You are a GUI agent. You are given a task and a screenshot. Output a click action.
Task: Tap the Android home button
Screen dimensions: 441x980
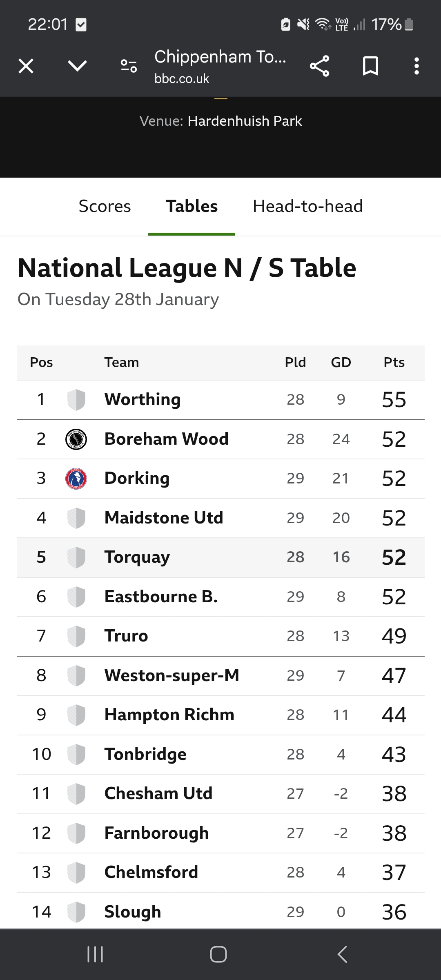pos(218,954)
